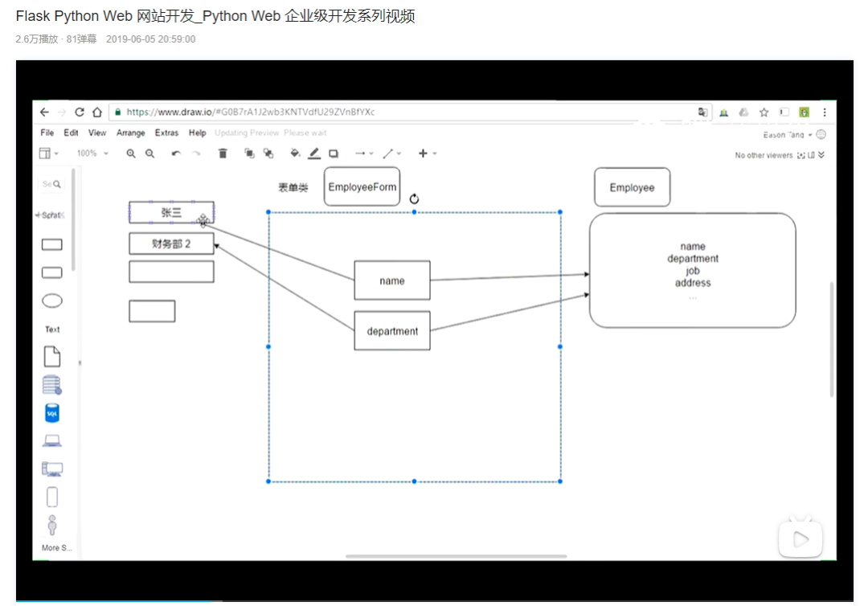Screen dimensions: 868x606
Task: Open the zoom 100% dropdown
Action: pyautogui.click(x=92, y=154)
